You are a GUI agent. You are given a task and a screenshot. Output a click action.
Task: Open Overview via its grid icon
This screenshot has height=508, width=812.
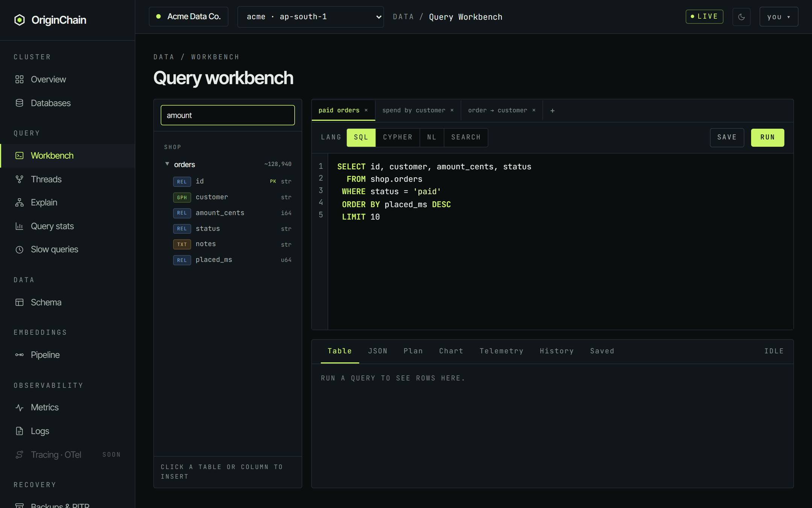click(20, 79)
